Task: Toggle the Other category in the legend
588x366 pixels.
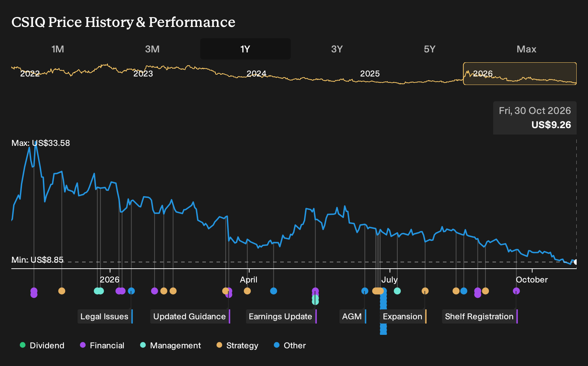Action: pos(290,345)
